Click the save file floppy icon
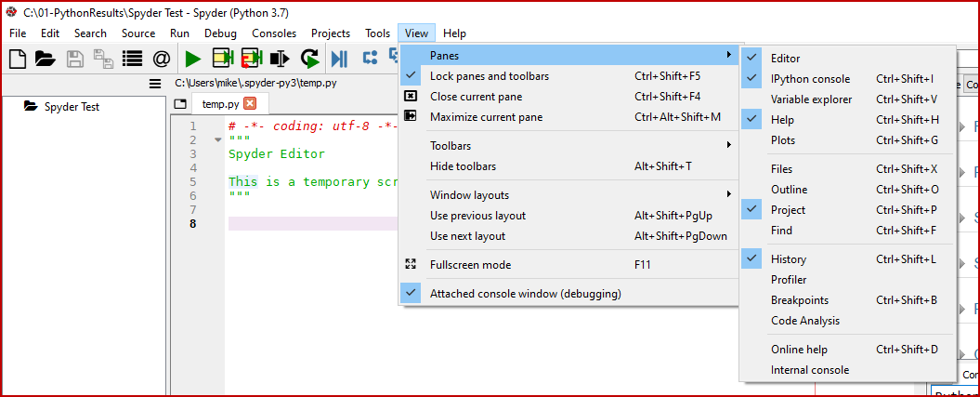This screenshot has width=980, height=397. [75, 59]
